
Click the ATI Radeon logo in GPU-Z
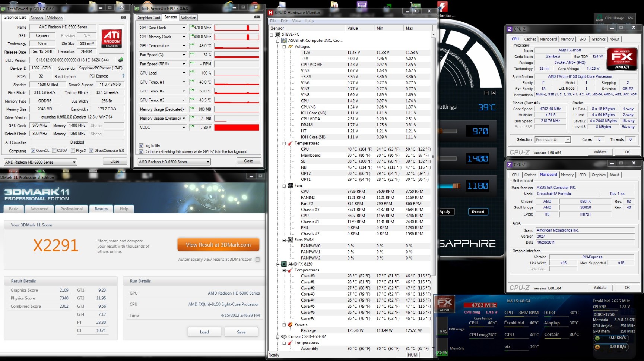[x=112, y=39]
